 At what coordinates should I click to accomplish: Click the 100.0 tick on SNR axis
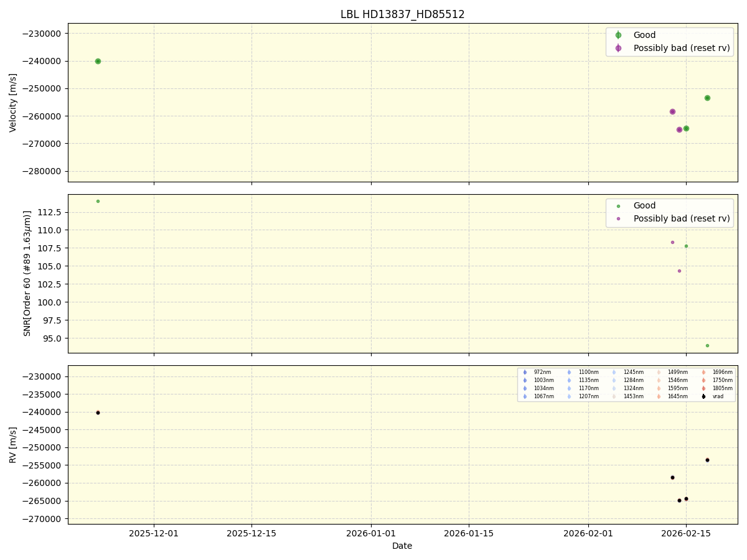pos(50,302)
